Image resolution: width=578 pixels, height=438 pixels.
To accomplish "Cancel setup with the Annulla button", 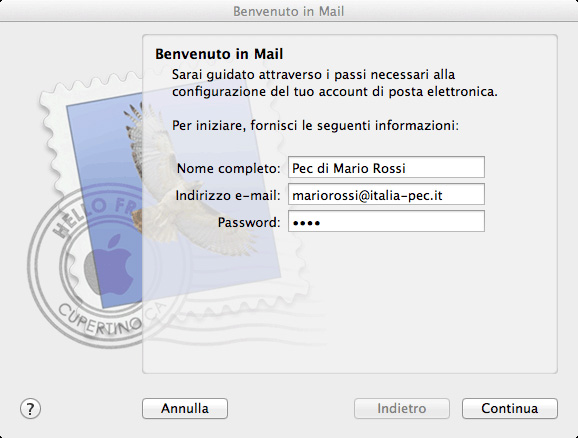I will (185, 409).
